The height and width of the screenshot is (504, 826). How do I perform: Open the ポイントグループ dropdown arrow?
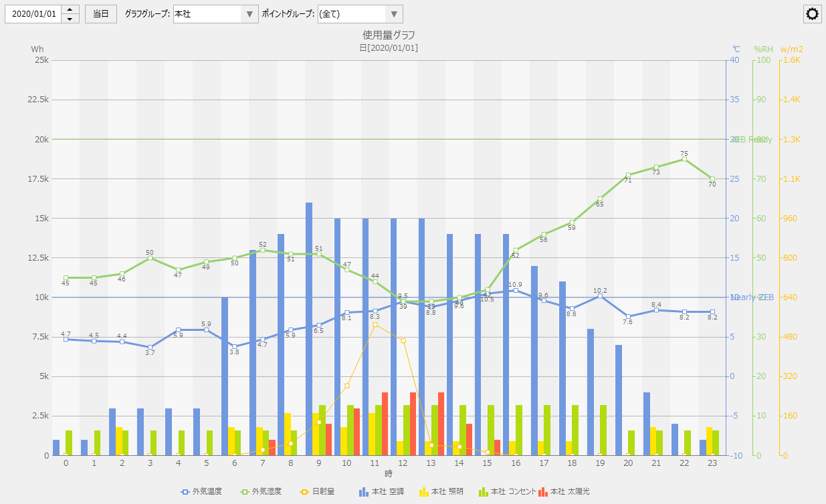click(x=394, y=14)
